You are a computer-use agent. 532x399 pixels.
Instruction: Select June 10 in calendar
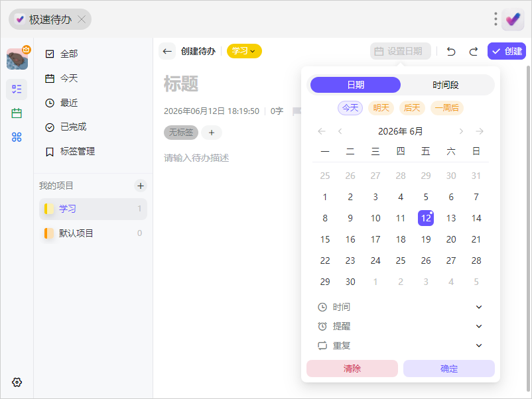coord(375,218)
